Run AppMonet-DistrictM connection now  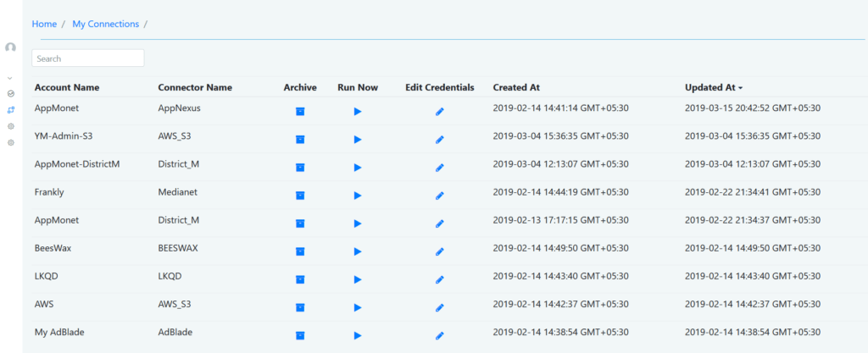pos(358,168)
